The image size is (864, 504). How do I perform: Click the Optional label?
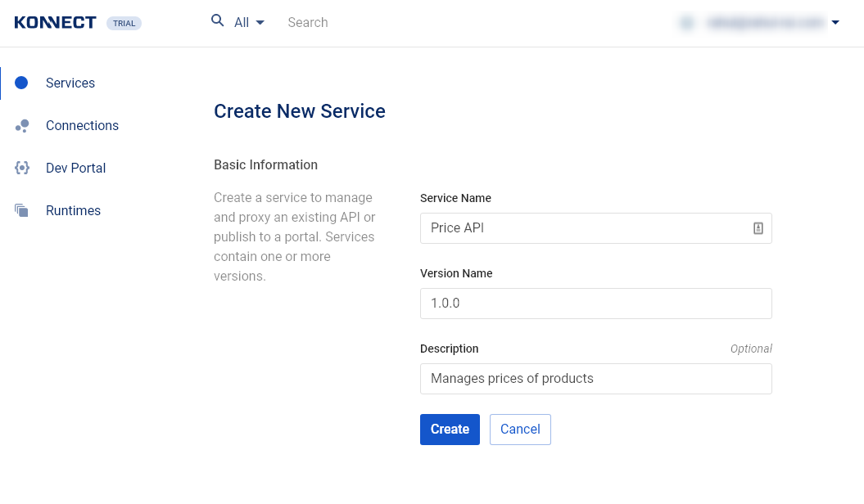[x=751, y=349]
